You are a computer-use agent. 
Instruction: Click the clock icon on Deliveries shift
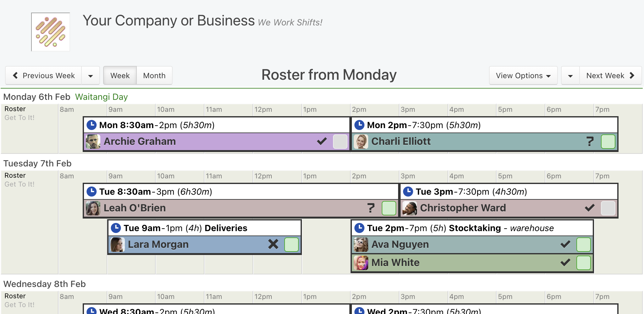116,228
